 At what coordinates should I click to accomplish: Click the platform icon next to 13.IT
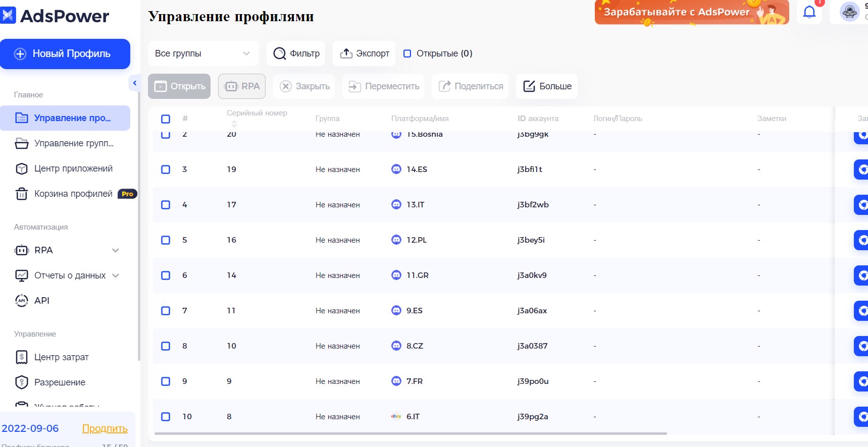396,204
